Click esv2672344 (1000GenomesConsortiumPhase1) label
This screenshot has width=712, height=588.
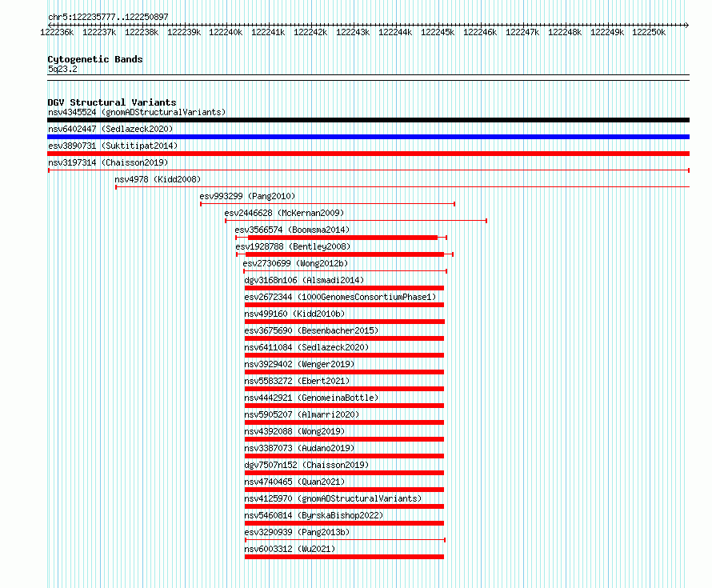[x=341, y=297]
